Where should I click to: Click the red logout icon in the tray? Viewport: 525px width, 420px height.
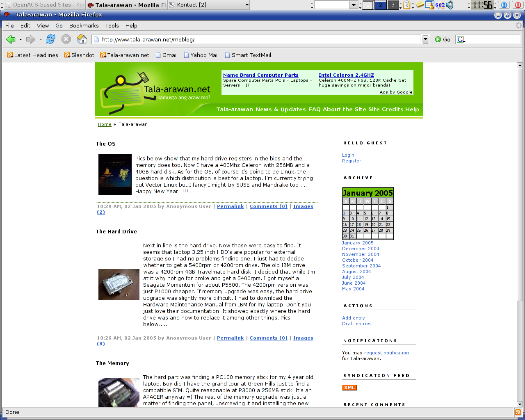pyautogui.click(x=517, y=5)
